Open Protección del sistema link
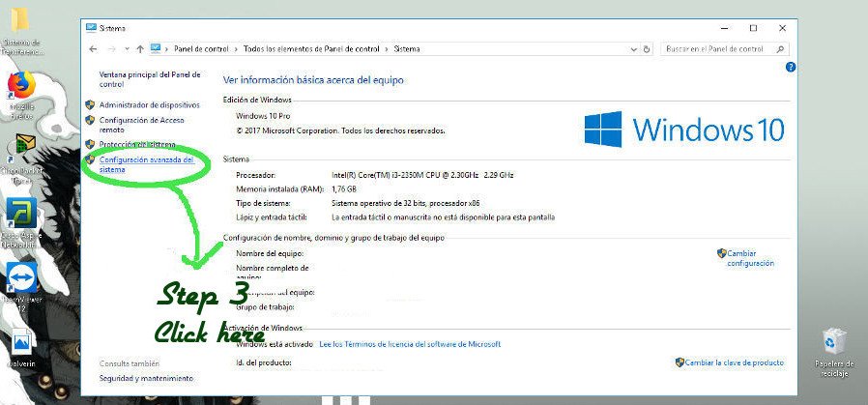Viewport: 868px width, 405px height. (x=137, y=144)
